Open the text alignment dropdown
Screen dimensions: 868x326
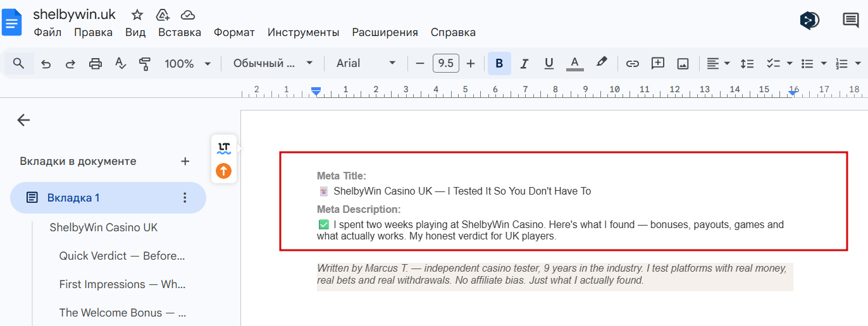point(718,63)
